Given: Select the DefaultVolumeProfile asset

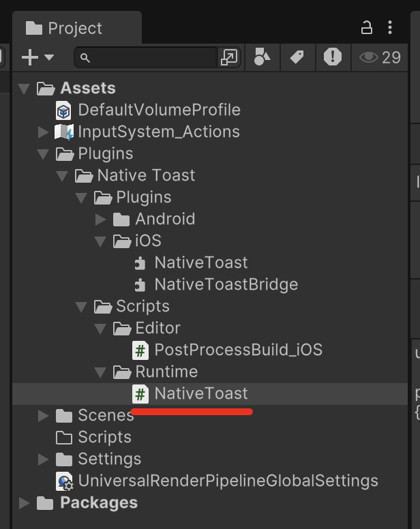Looking at the screenshot, I should point(148,110).
